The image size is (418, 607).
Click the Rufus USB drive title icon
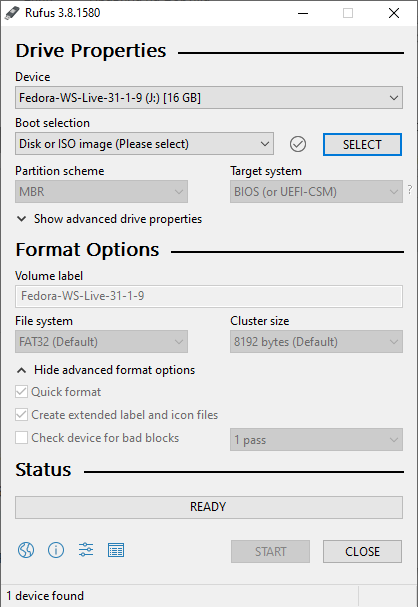pos(12,13)
